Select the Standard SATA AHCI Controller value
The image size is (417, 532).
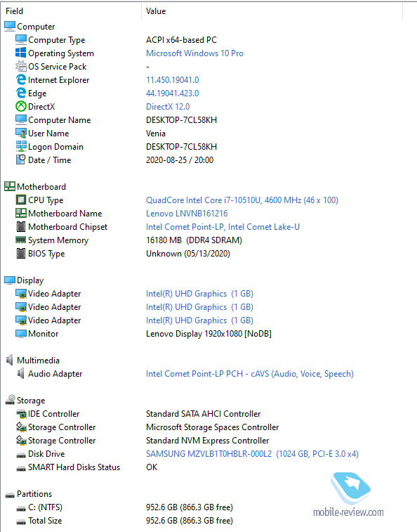[203, 414]
